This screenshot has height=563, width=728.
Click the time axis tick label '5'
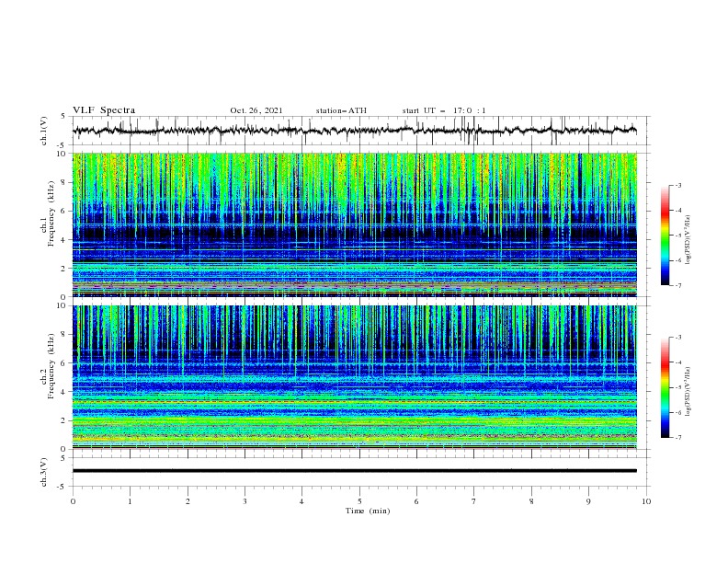pos(359,501)
